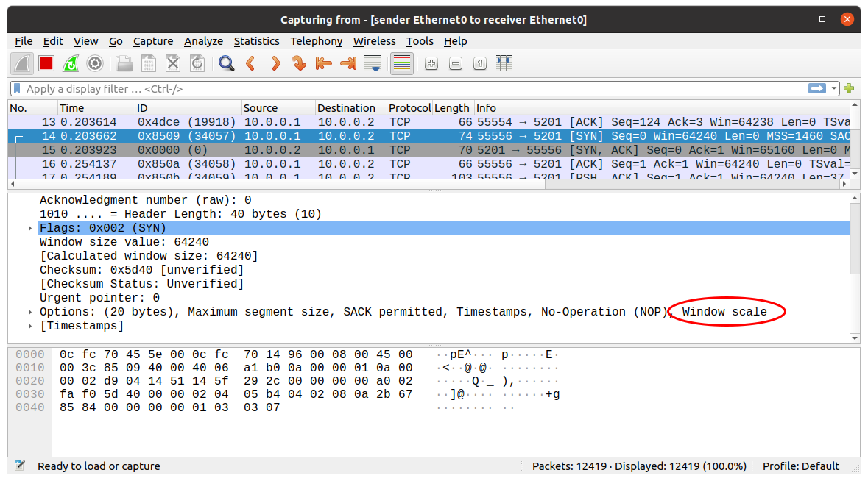Go to the previous packet arrow
Image resolution: width=868 pixels, height=481 pixels.
click(x=250, y=64)
